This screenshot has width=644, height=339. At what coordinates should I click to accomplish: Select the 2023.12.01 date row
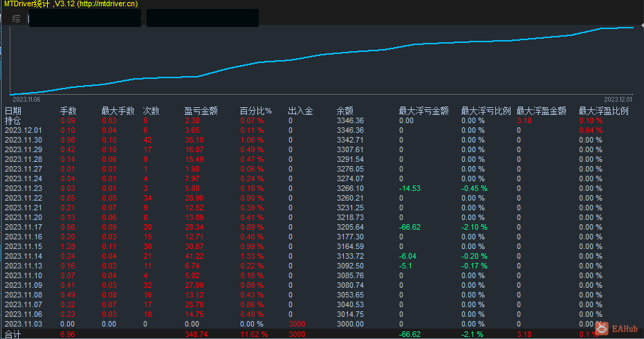tap(24, 130)
